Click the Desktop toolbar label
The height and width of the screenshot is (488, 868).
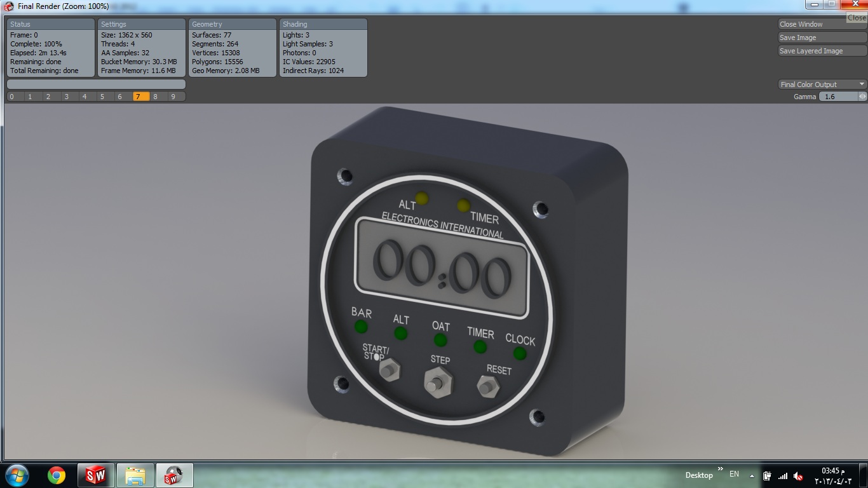[699, 475]
